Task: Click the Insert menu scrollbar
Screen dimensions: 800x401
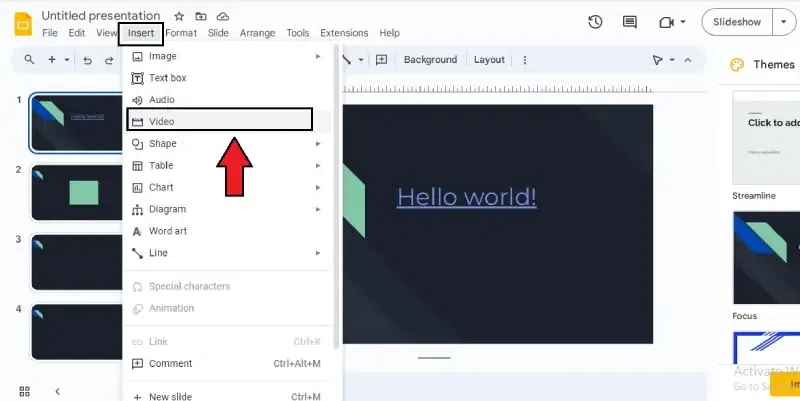Action: (x=336, y=196)
